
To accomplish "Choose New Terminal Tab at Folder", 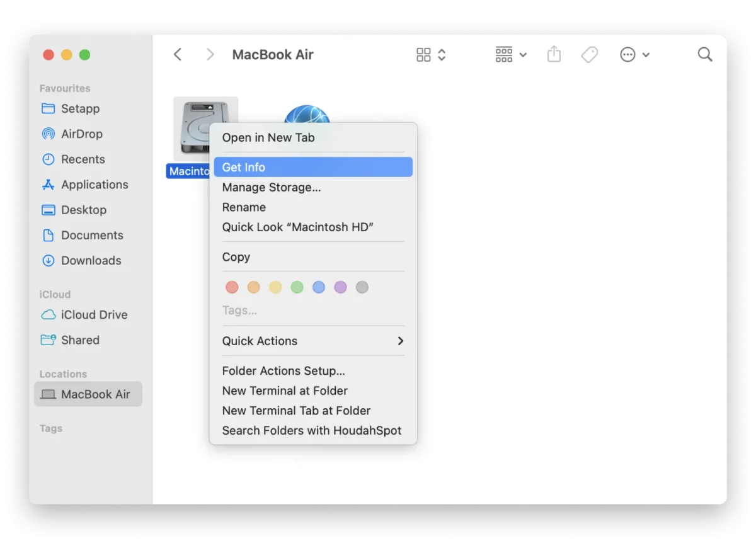I will click(x=313, y=411).
